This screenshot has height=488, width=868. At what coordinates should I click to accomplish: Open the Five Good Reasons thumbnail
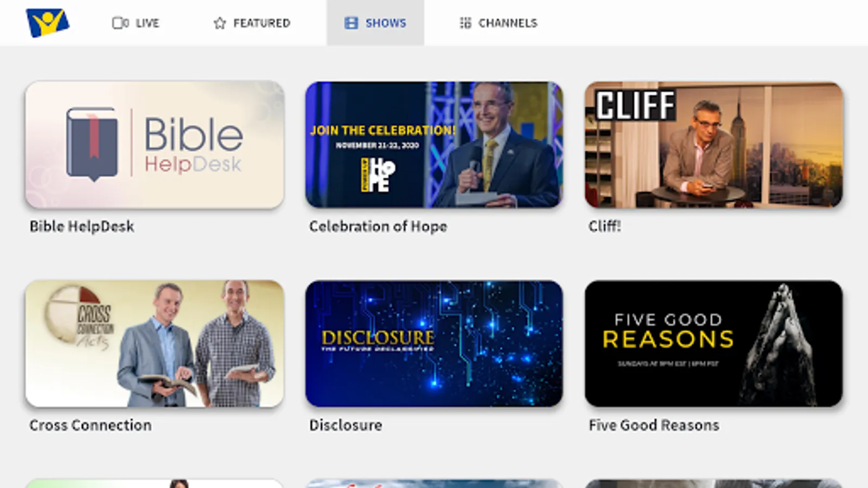click(714, 344)
